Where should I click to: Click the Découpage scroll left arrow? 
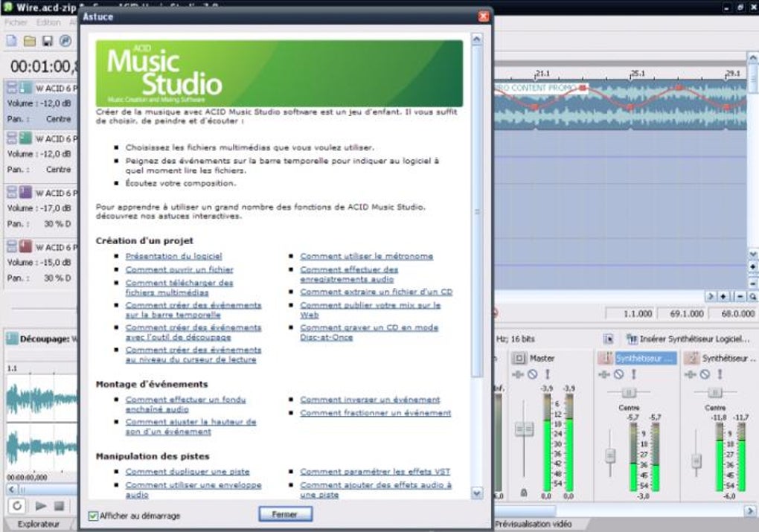pos(12,490)
